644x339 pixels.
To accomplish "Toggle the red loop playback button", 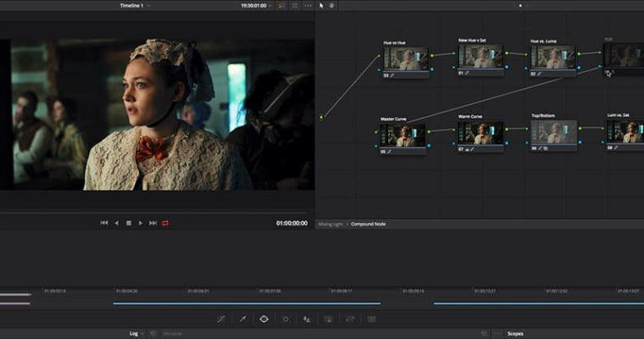I will tap(165, 223).
